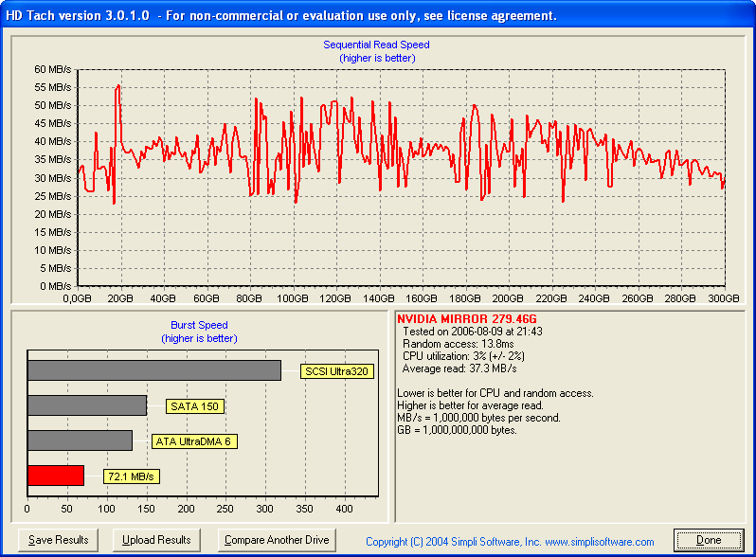The width and height of the screenshot is (756, 557).
Task: Click the gray SCSI Ultra320 bar
Action: point(154,370)
